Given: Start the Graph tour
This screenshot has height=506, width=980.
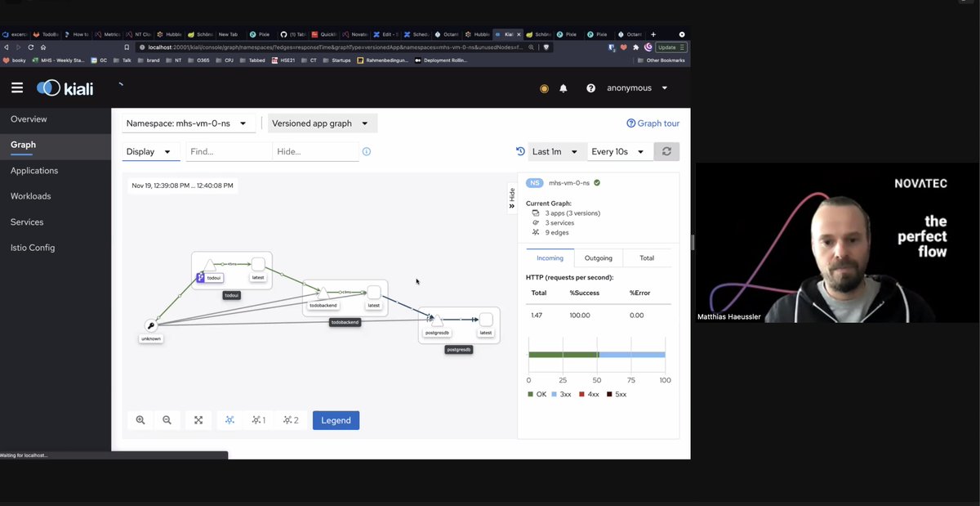Looking at the screenshot, I should click(x=653, y=123).
